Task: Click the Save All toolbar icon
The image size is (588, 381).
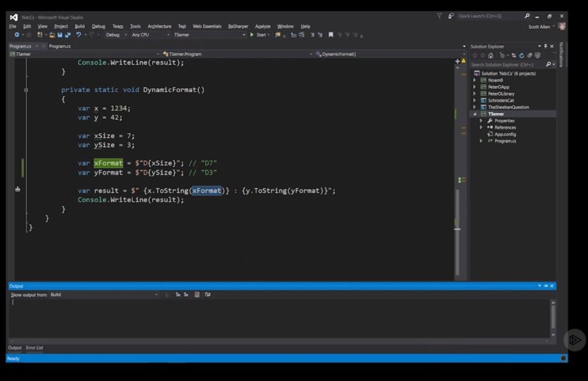Action: (x=67, y=35)
